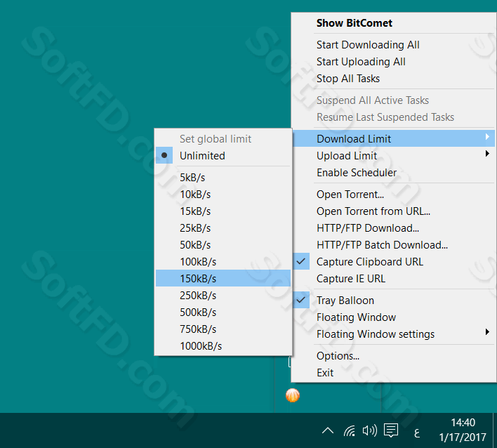Viewport: 497px width, 448px height.
Task: Choose Start Downloading All
Action: tap(393, 45)
